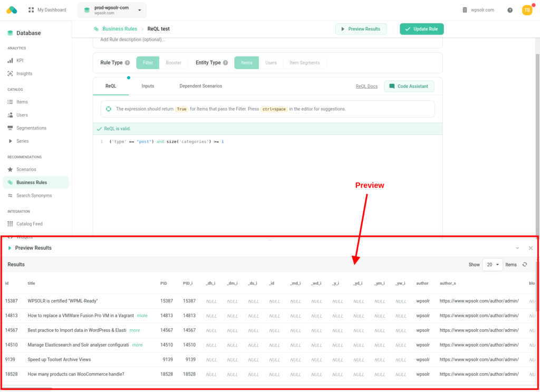Click the wpsolr.com organization icon

465,10
